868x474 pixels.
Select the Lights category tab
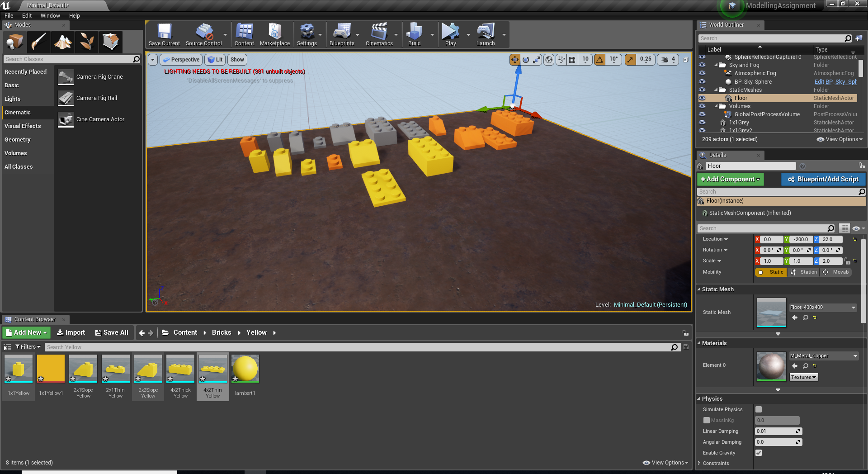tap(13, 99)
